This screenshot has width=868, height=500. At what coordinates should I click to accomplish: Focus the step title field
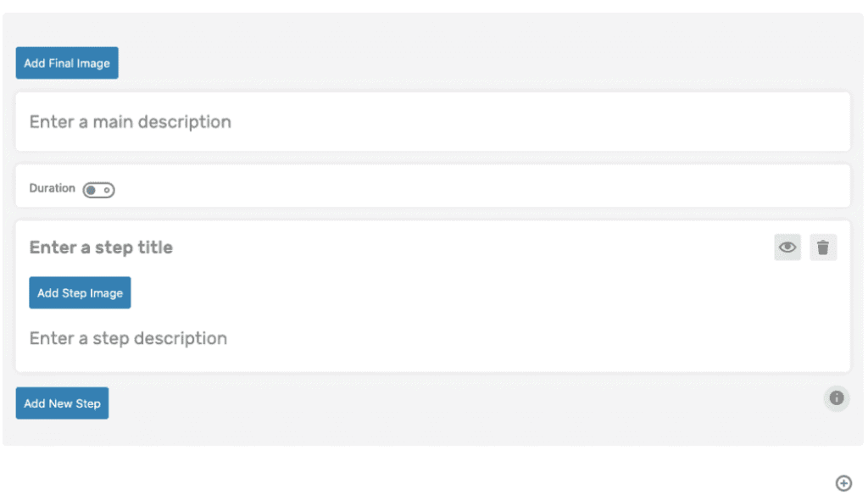coord(387,247)
